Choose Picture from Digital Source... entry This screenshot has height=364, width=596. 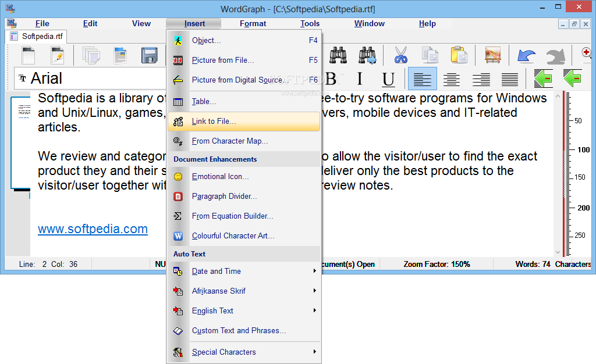(244, 80)
